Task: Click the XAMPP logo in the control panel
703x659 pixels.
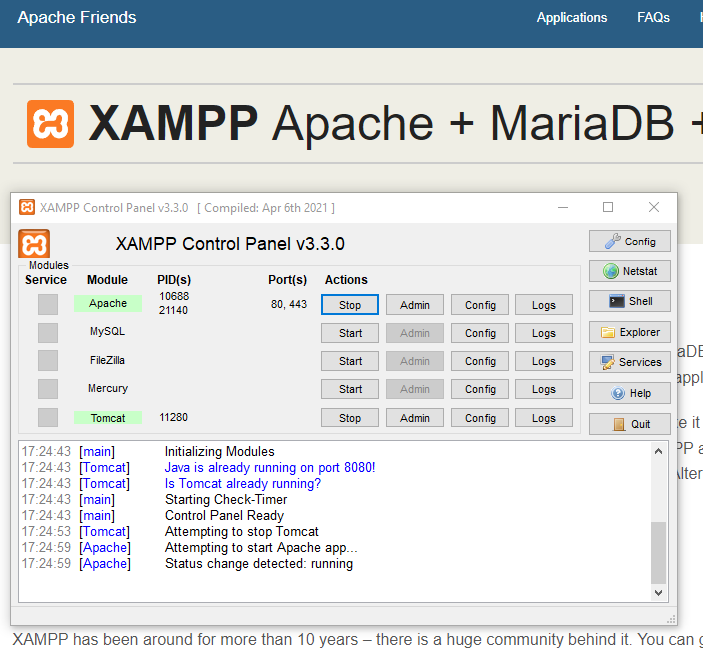Action: pyautogui.click(x=35, y=243)
